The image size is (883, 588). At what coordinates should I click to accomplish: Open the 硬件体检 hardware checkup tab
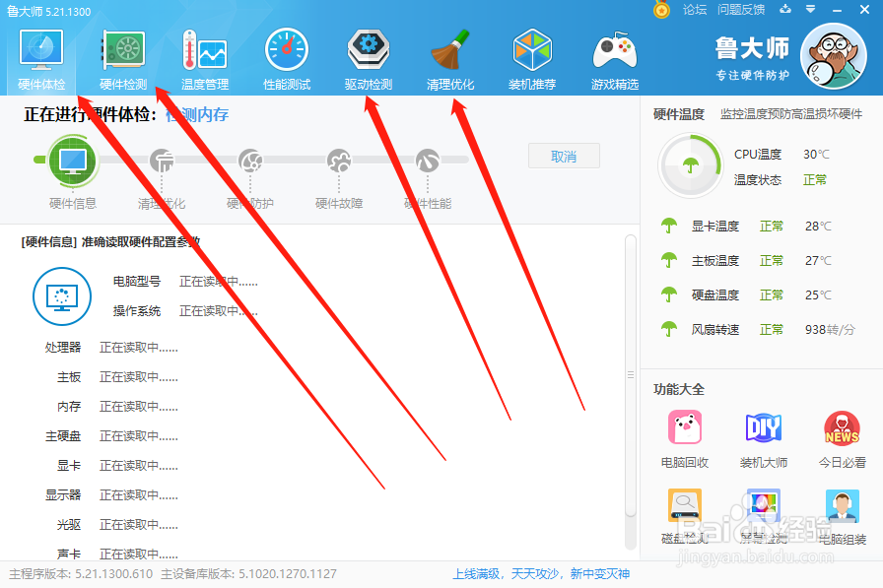(41, 60)
